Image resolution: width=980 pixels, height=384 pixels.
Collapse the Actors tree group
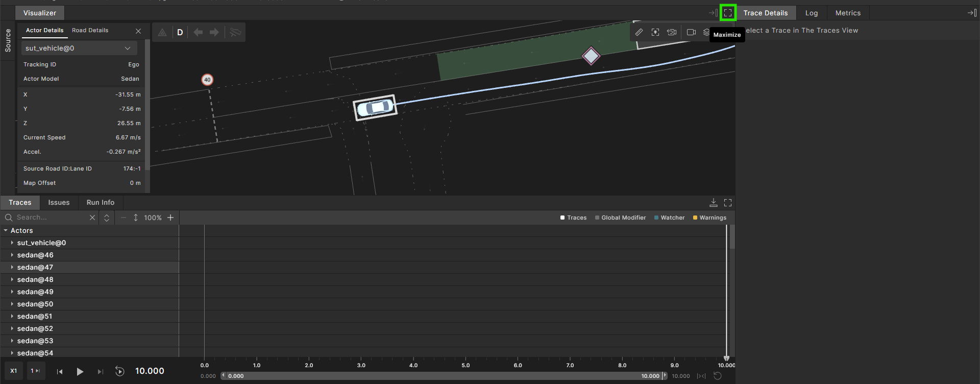tap(6, 231)
